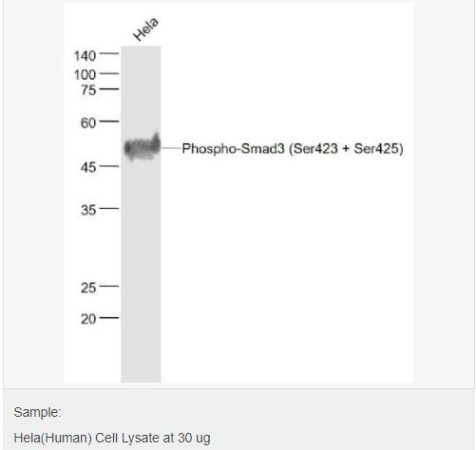
Task: Click the 60 kDa marker label
Action: pyautogui.click(x=88, y=123)
